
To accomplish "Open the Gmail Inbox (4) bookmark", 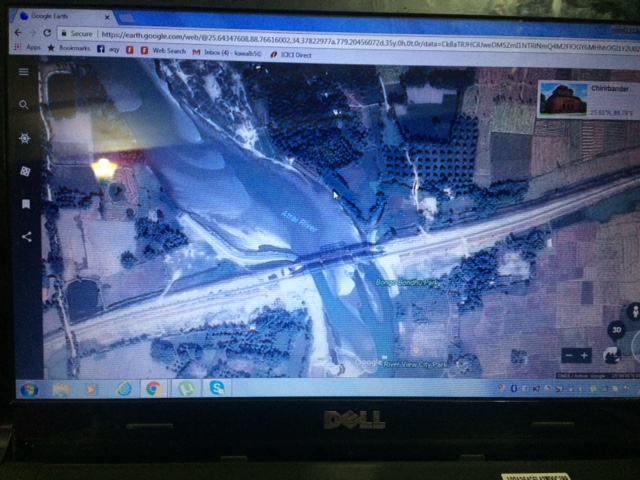I will (x=227, y=53).
